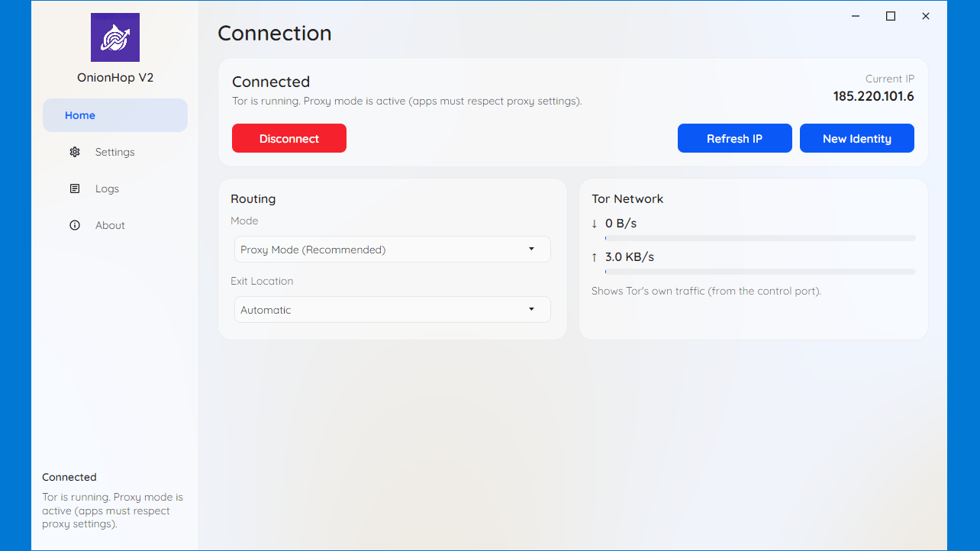Image resolution: width=980 pixels, height=551 pixels.
Task: Click the Mode dropdown arrow
Action: [x=532, y=250]
